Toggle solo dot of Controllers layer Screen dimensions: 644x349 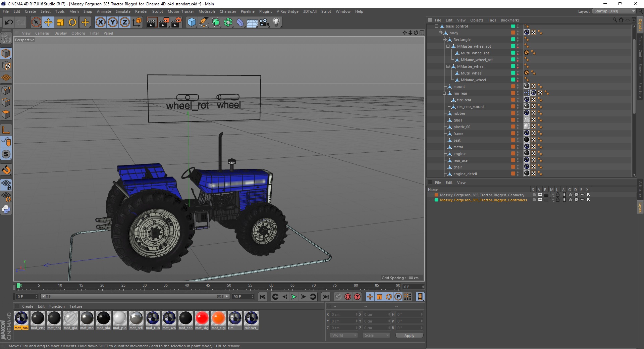pyautogui.click(x=534, y=200)
